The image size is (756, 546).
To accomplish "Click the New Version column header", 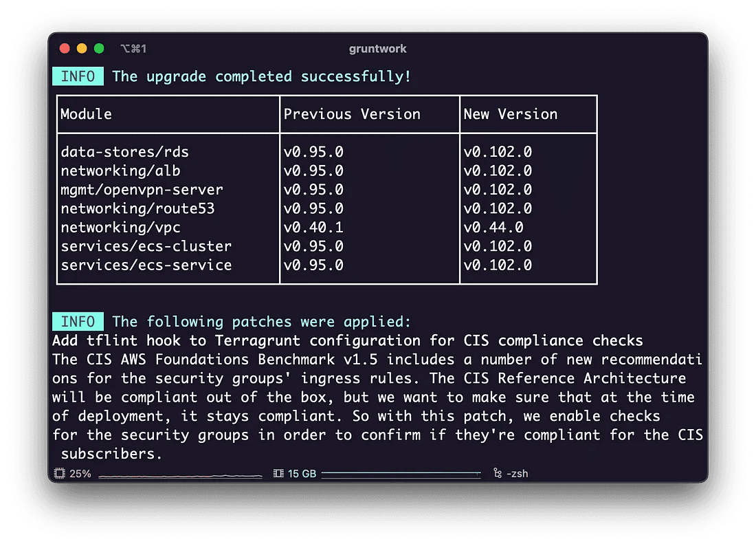I will [x=511, y=114].
